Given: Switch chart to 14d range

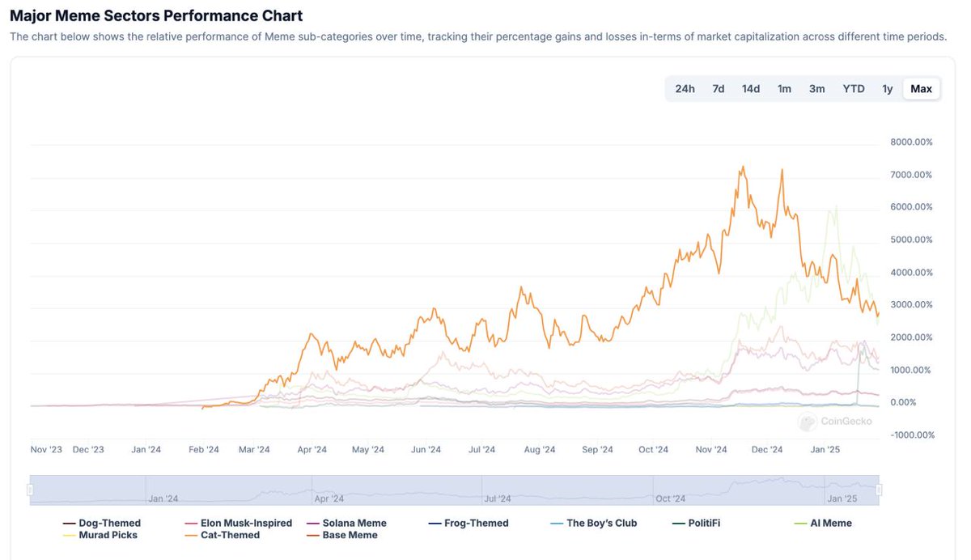Looking at the screenshot, I should [751, 89].
